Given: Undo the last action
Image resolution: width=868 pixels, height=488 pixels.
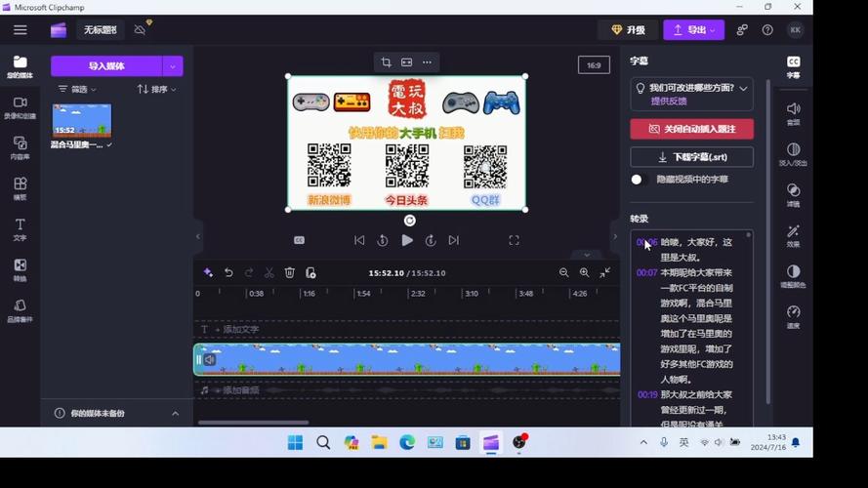Looking at the screenshot, I should [228, 272].
